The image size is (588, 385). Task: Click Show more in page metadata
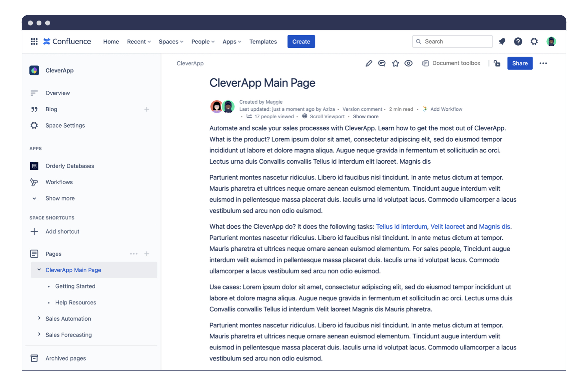tap(365, 116)
